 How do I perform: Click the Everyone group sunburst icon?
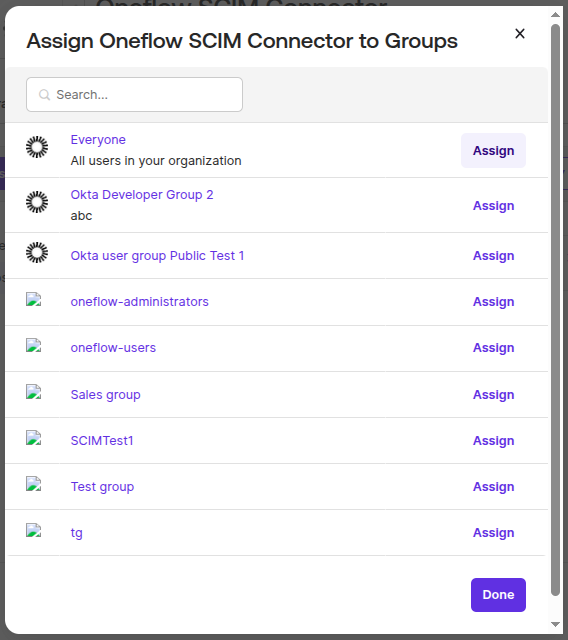[x=37, y=147]
